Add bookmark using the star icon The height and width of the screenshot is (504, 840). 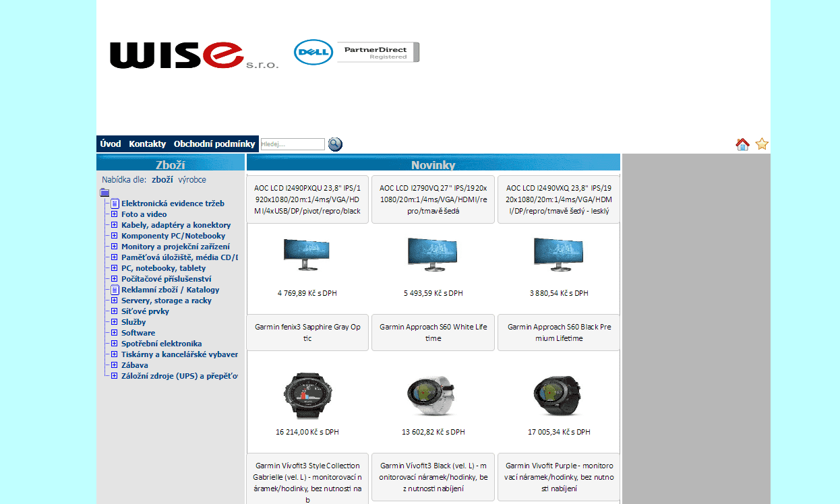[x=762, y=144]
